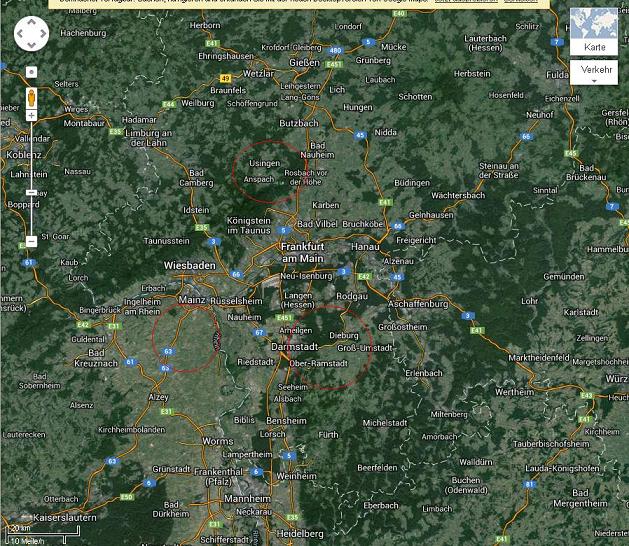This screenshot has height=546, width=629.
Task: Click the Dieburg town label
Action: coord(344,335)
